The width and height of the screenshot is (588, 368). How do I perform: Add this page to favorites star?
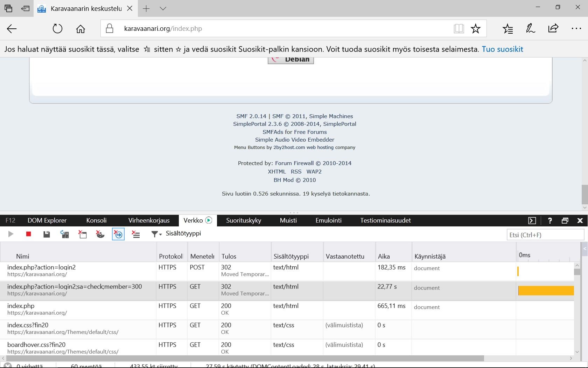tap(475, 29)
